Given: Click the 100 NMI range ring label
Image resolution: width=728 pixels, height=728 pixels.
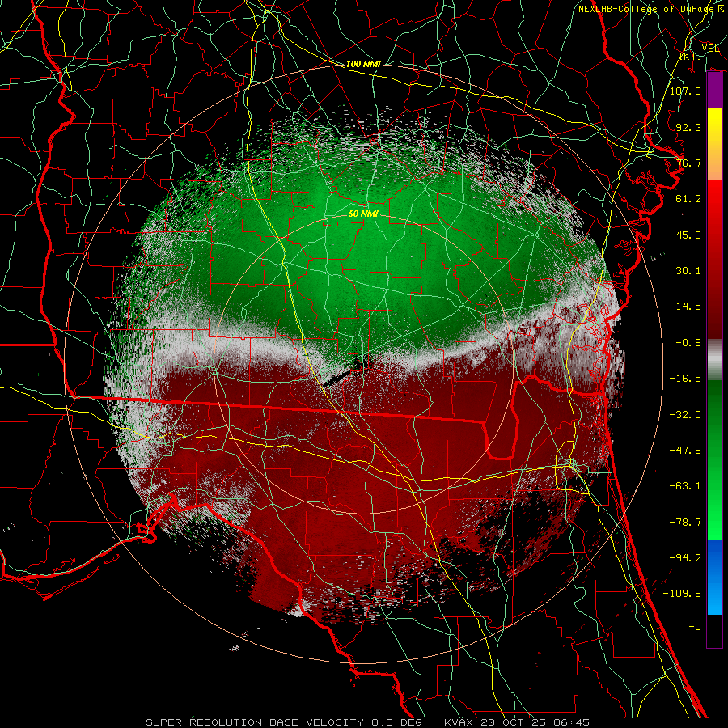Looking at the screenshot, I should click(363, 64).
